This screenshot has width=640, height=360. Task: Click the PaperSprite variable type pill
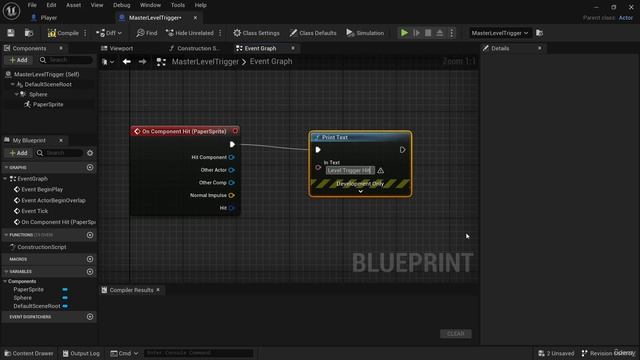coord(65,289)
